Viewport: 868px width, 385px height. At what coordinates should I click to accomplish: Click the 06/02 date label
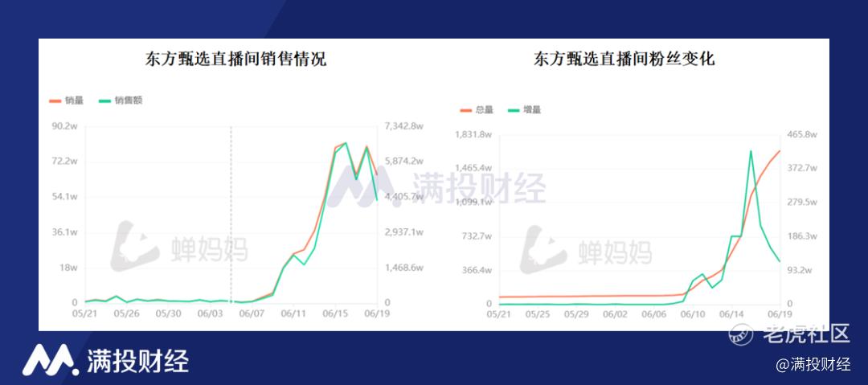[616, 314]
